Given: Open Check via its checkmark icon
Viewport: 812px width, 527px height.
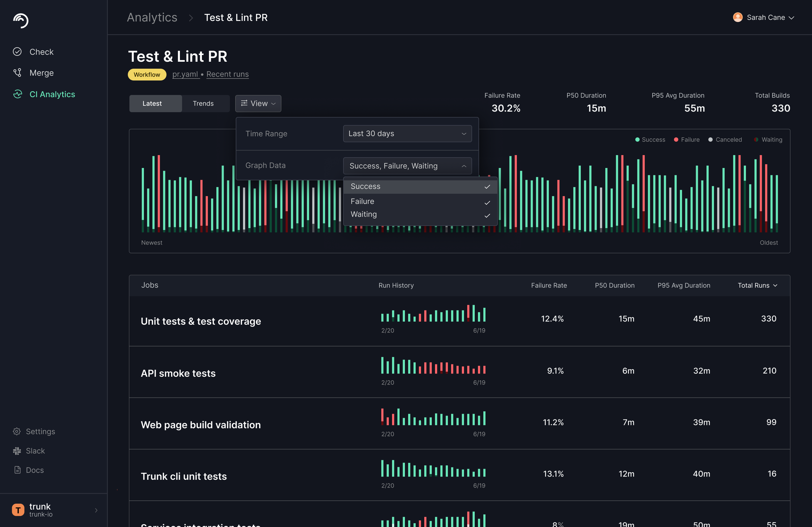Looking at the screenshot, I should coord(17,52).
